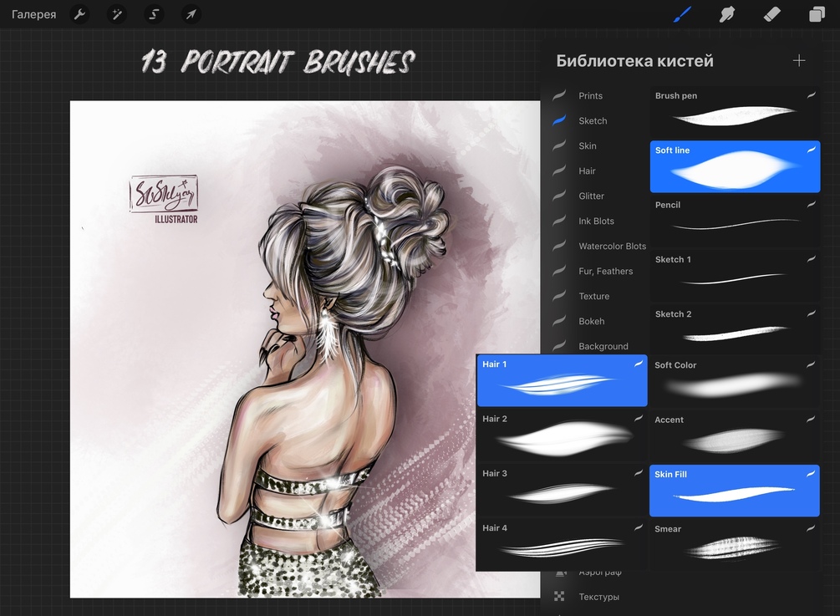
Task: Click the stroke icon beside Glitter
Action: click(x=559, y=196)
